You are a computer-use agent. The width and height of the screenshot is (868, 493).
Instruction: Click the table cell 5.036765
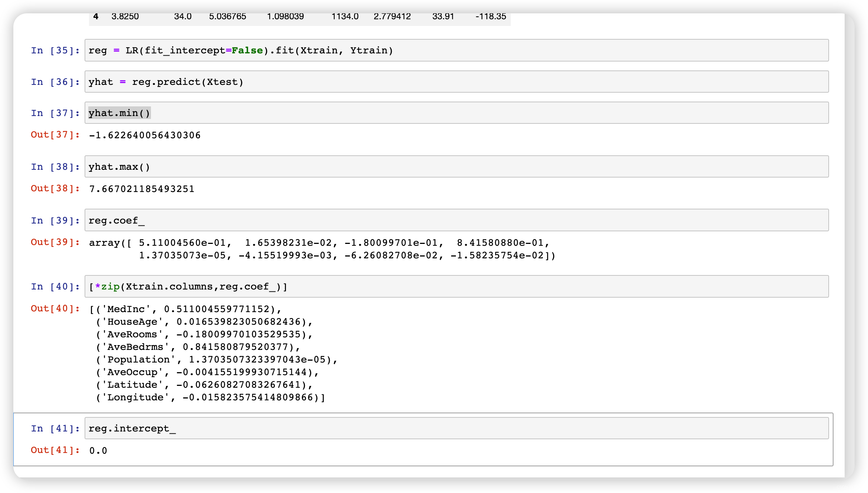pyautogui.click(x=227, y=16)
